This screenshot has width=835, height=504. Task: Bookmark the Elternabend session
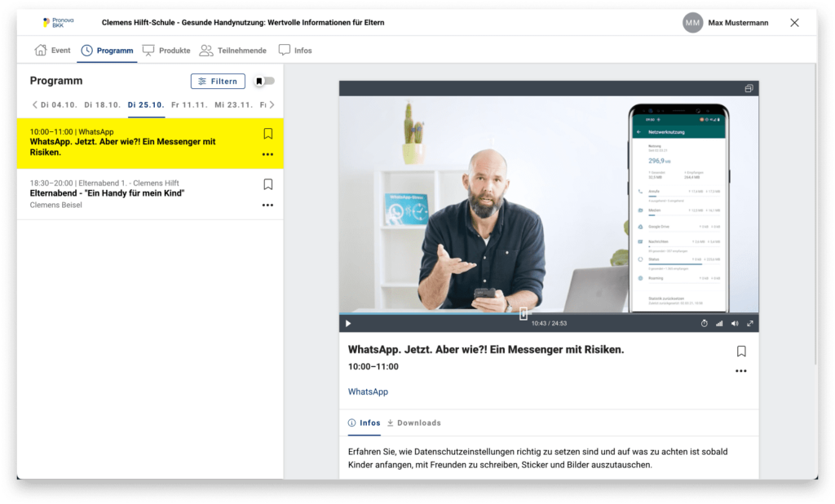tap(267, 185)
